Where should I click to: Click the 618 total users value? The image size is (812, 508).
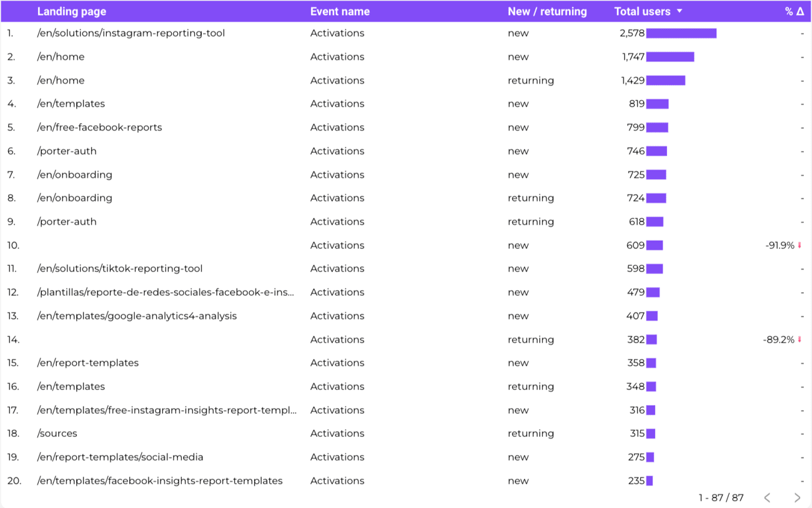coord(637,222)
